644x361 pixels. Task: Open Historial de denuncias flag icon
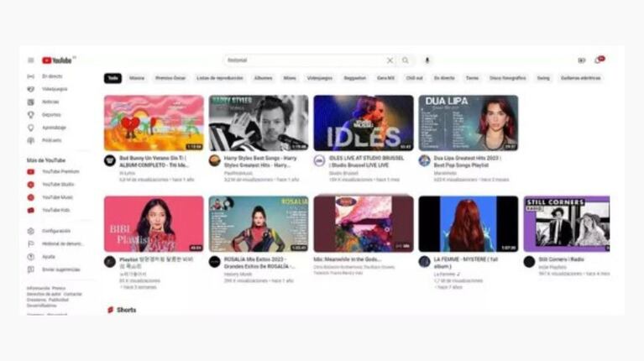(x=31, y=244)
